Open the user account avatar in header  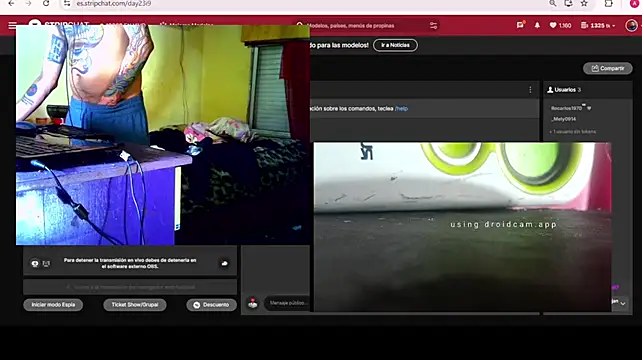pos(631,25)
